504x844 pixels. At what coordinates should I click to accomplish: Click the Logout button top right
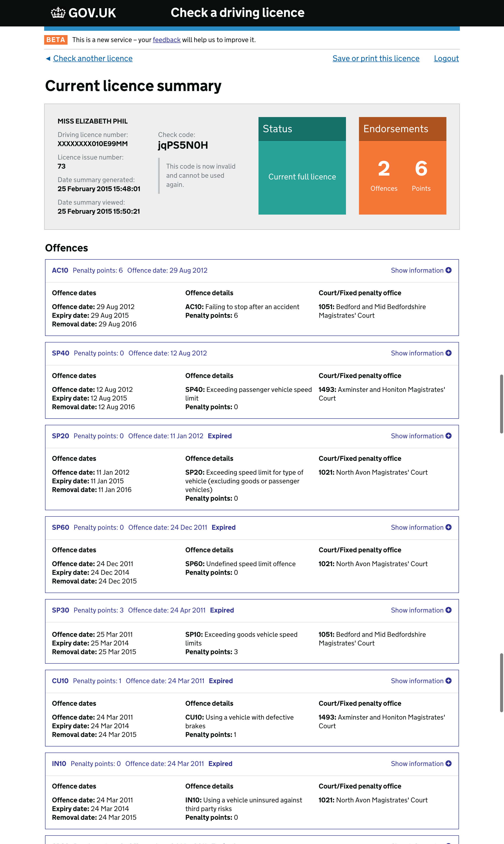pos(446,58)
